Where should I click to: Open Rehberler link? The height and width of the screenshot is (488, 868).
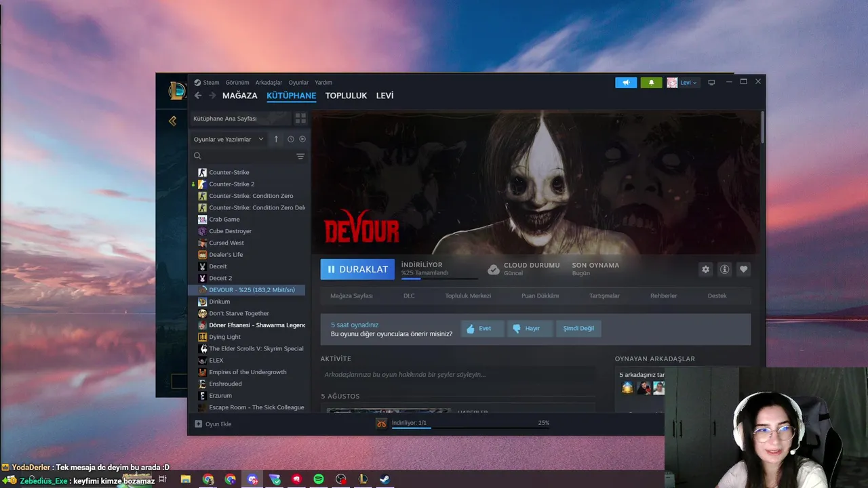663,296
